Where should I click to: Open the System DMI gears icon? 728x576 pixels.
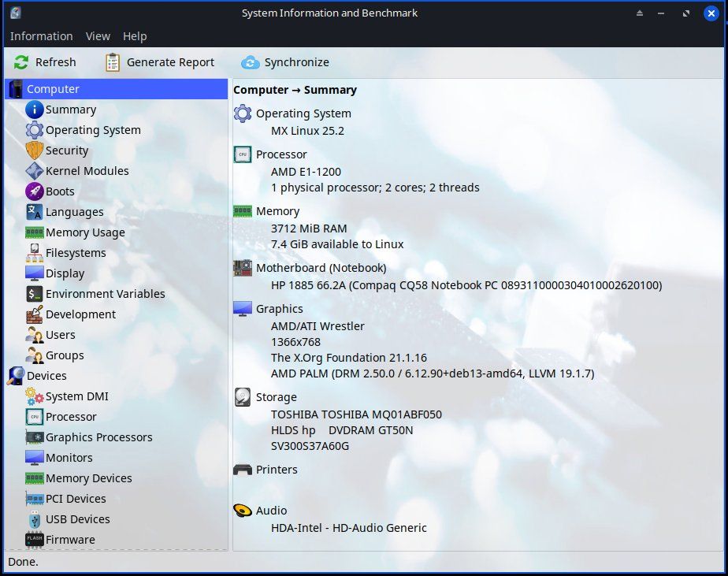[x=35, y=396]
